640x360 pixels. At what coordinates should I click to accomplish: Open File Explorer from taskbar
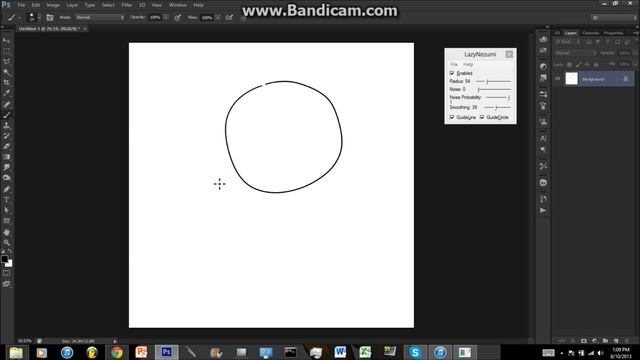tap(16, 352)
